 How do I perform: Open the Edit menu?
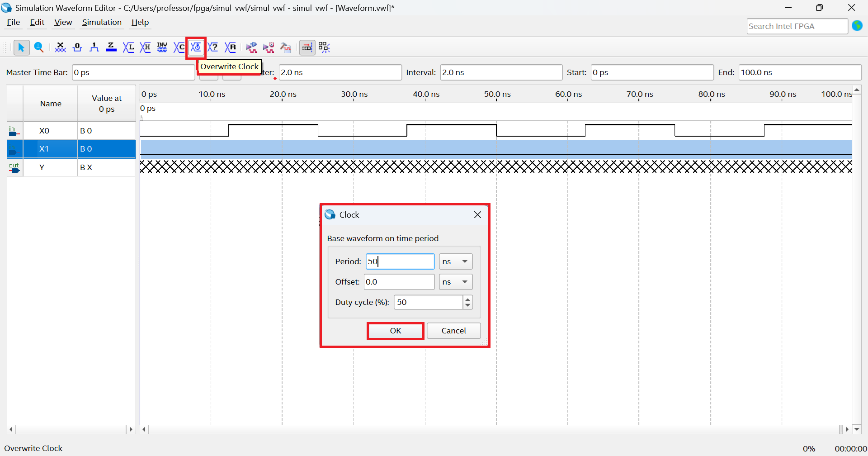(x=37, y=22)
